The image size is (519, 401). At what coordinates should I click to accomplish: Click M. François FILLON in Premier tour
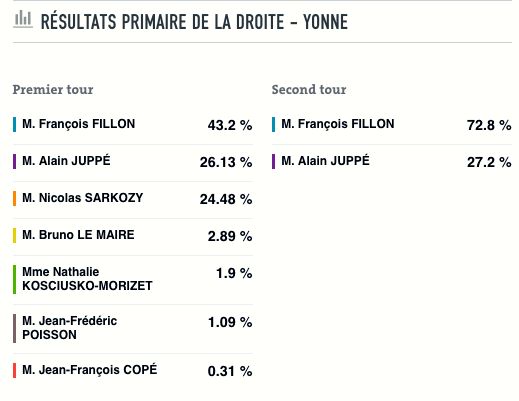(x=79, y=124)
